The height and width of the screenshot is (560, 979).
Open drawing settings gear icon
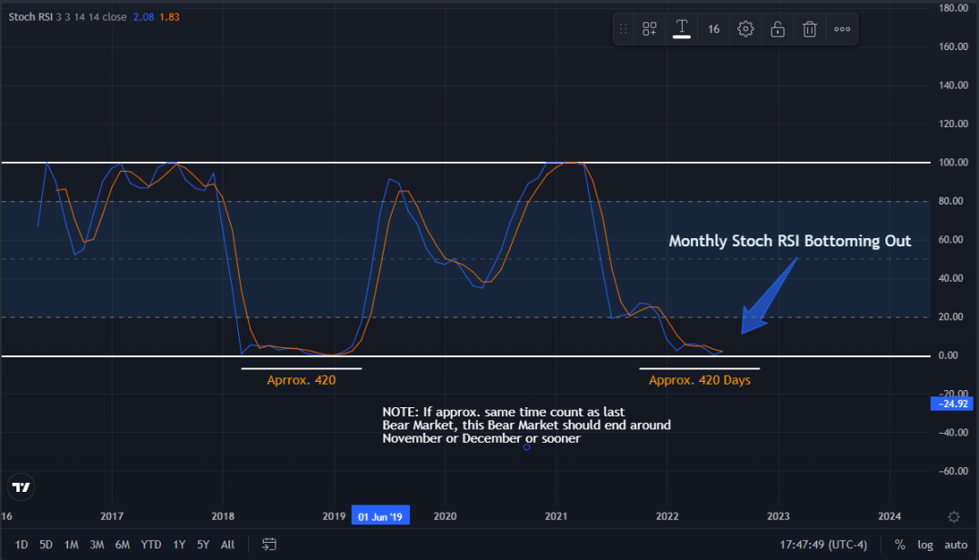pyautogui.click(x=745, y=29)
